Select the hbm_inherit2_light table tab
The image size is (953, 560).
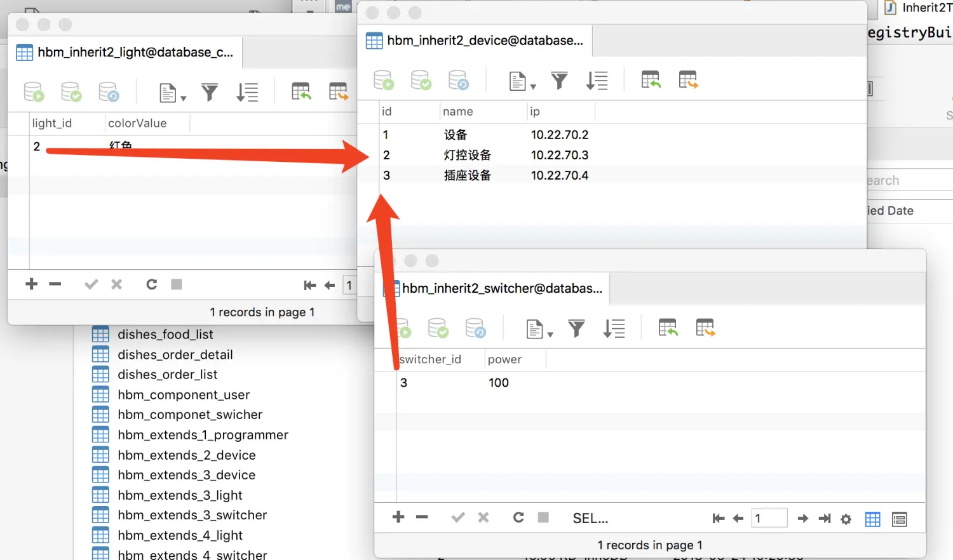coord(126,53)
